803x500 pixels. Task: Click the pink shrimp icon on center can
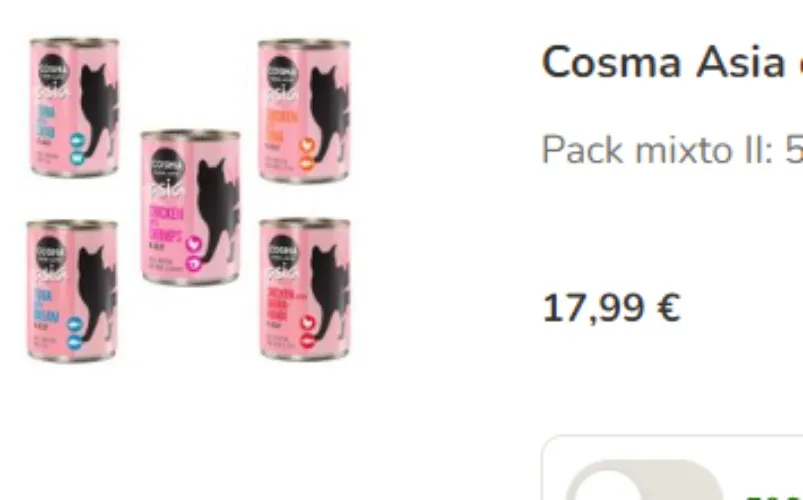[193, 263]
